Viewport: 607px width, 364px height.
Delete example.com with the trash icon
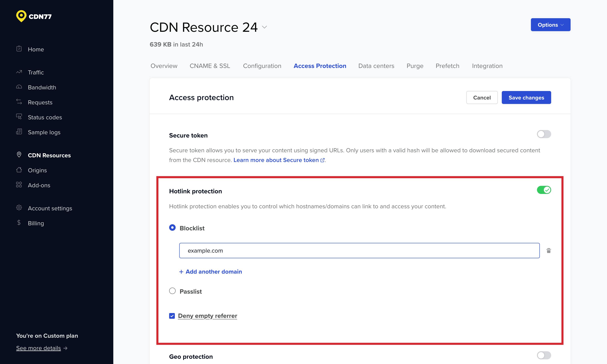tap(549, 251)
